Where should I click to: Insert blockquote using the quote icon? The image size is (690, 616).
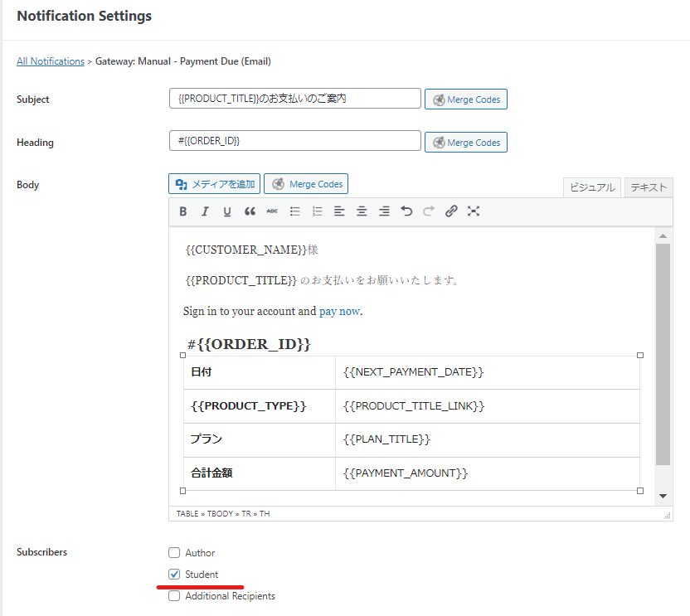250,211
